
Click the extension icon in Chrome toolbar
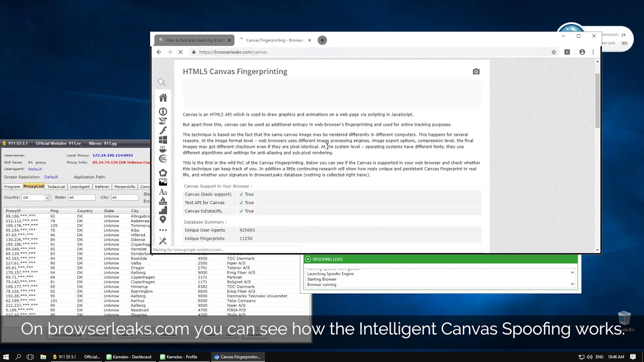[x=567, y=52]
